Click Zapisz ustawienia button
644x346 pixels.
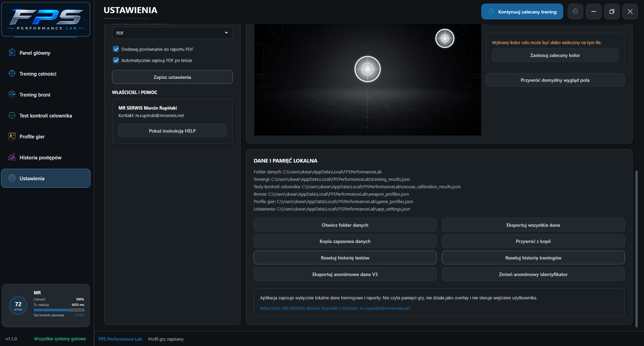coord(172,77)
